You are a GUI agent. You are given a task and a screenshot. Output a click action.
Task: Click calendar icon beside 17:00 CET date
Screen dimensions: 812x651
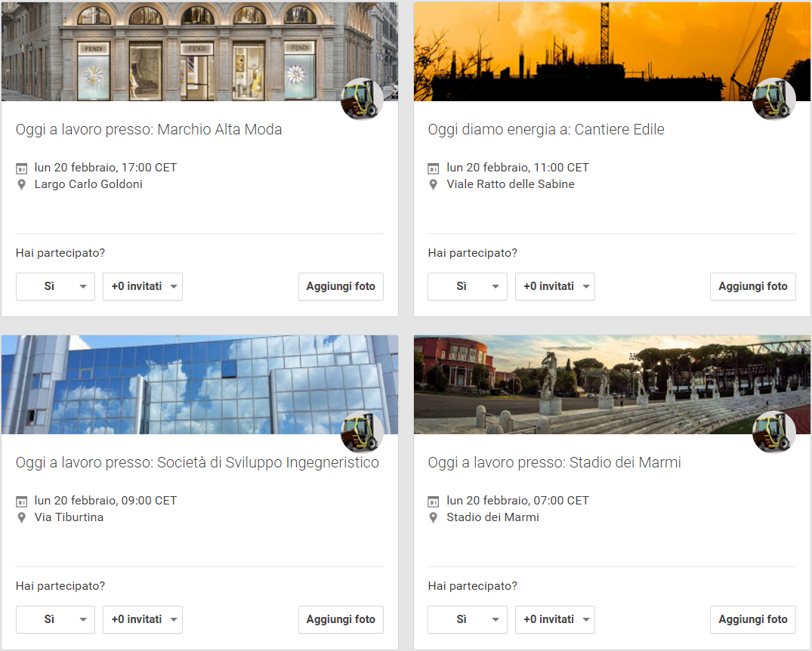(x=22, y=168)
